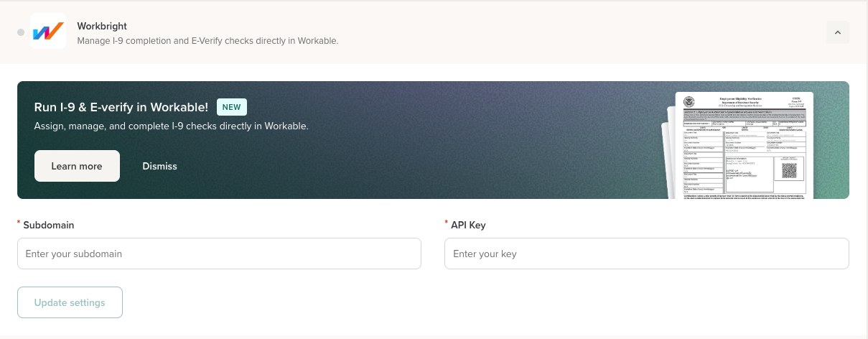Screen dimensions: 868x339
Task: Click the gray status dot beside Workbright logo
Action: coord(21,32)
